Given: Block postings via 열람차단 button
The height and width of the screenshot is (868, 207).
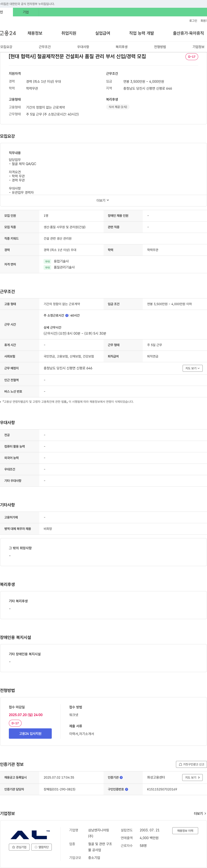Looking at the screenshot, I should [41, 847].
